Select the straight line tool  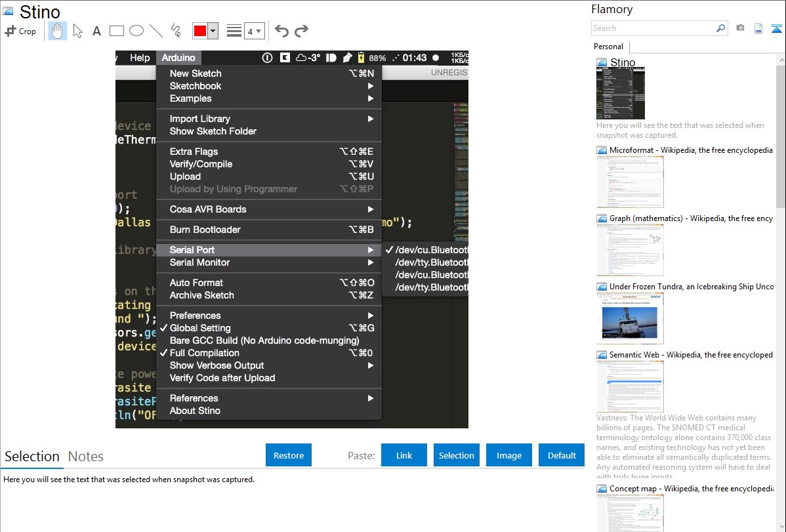click(156, 31)
